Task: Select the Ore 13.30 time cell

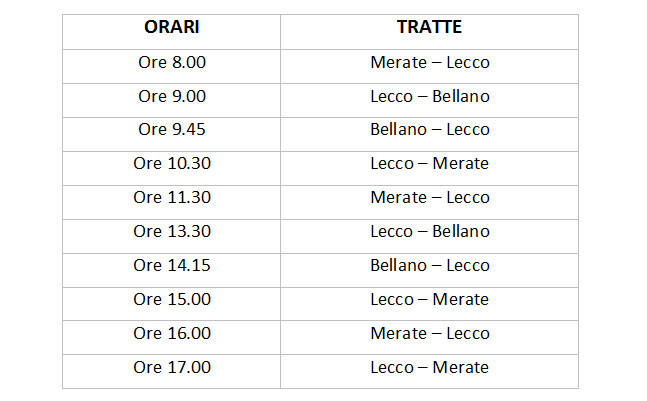Action: 171,231
